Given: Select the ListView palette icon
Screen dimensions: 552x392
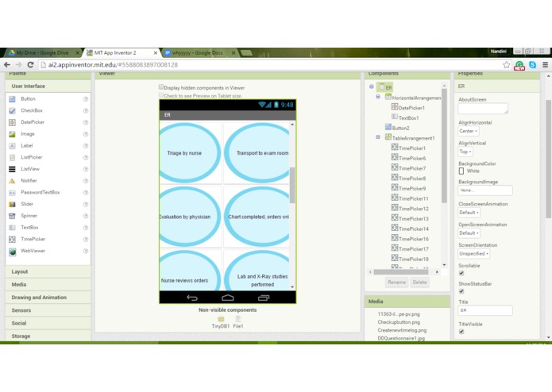Looking at the screenshot, I should tap(12, 169).
